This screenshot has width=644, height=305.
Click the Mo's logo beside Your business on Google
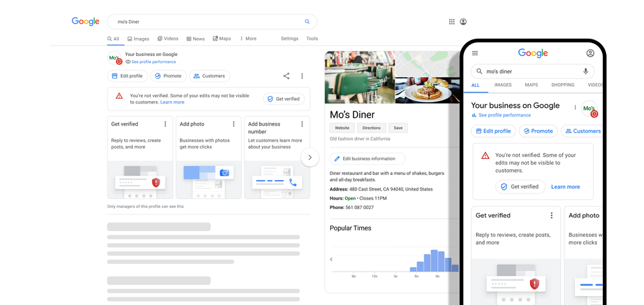[x=115, y=58]
